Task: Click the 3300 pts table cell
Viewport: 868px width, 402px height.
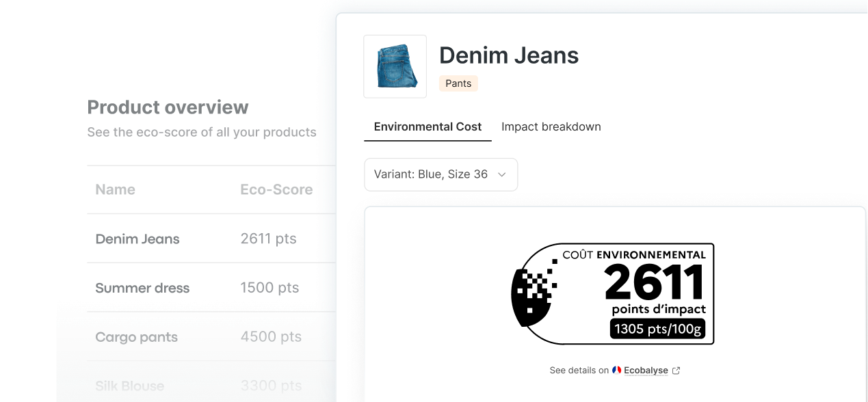Action: pyautogui.click(x=271, y=386)
